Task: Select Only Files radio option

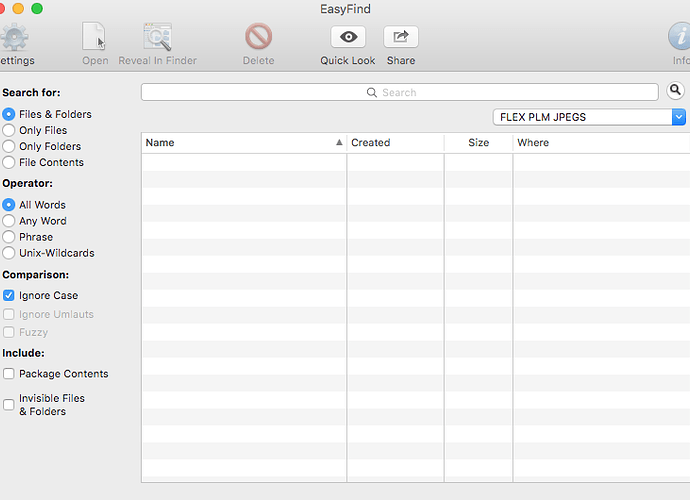Action: 8,130
